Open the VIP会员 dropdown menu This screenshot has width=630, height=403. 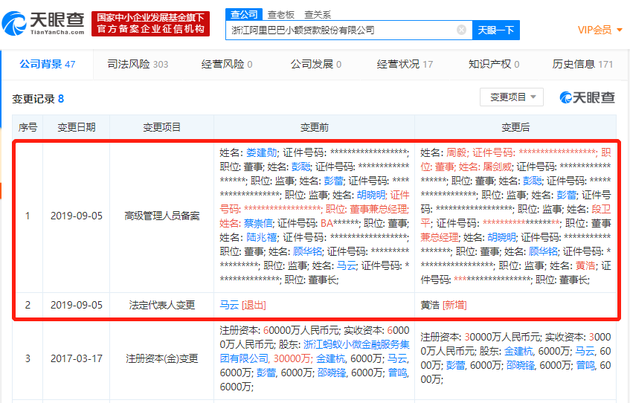pos(600,30)
